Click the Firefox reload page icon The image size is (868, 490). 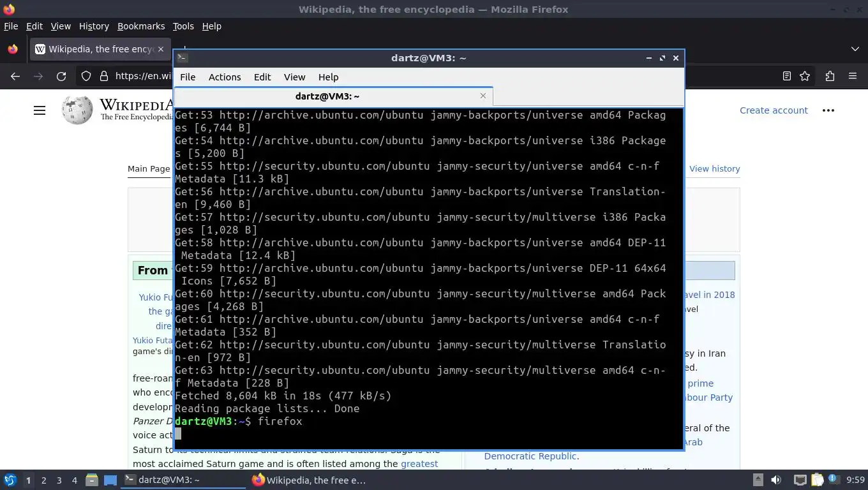point(61,76)
